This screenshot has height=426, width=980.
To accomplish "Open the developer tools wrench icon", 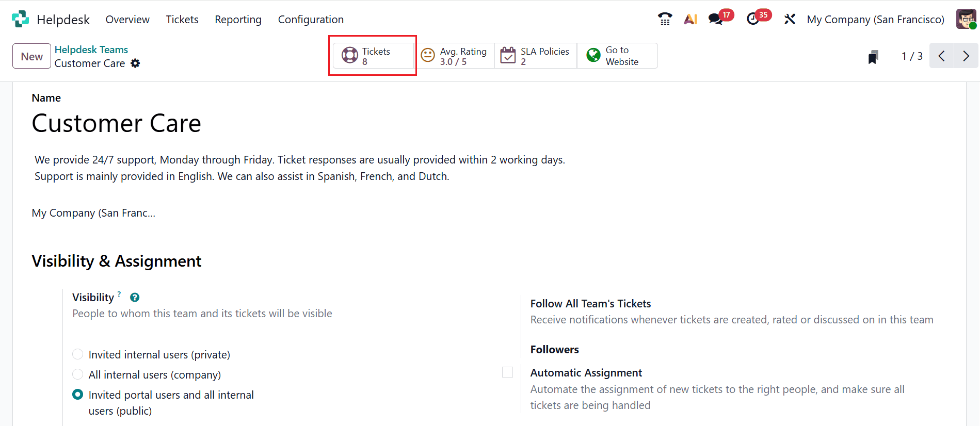I will tap(790, 19).
